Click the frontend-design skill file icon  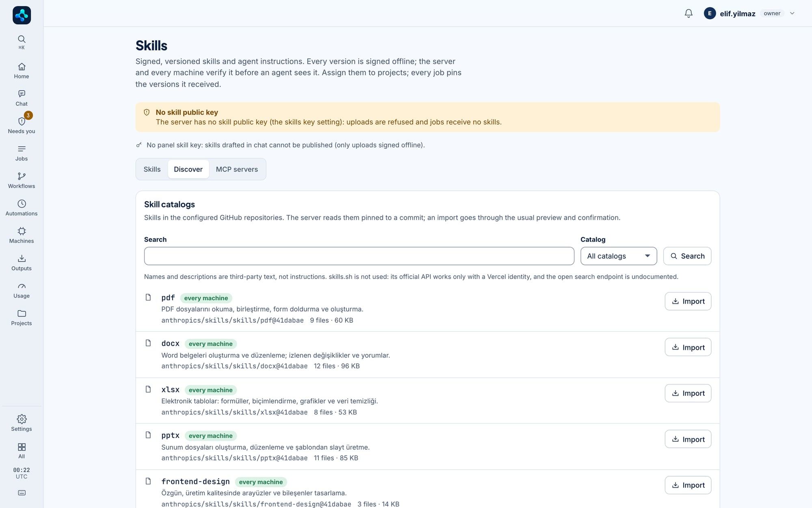pos(148,481)
